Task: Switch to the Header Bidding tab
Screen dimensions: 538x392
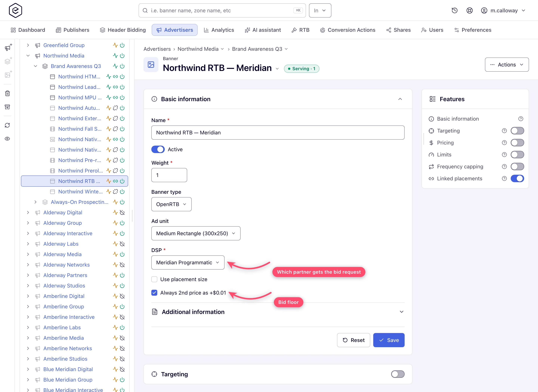Action: tap(123, 30)
